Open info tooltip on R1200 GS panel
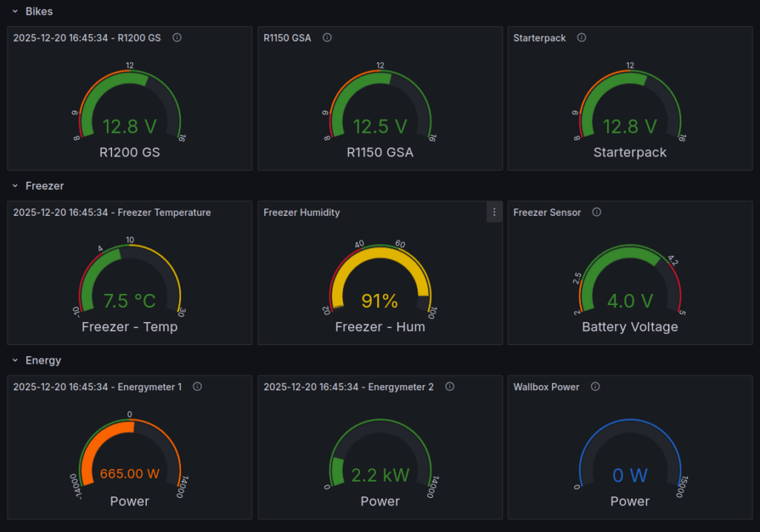The width and height of the screenshot is (760, 532). pos(177,38)
